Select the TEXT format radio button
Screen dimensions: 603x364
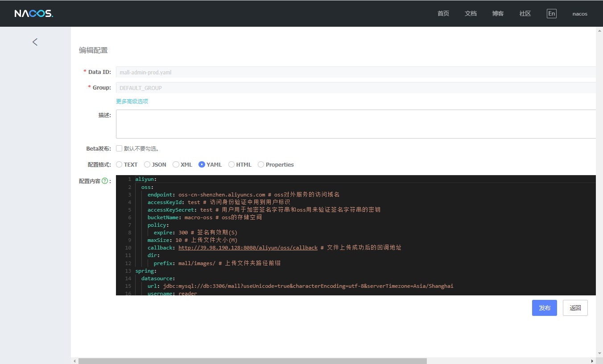[x=119, y=164]
